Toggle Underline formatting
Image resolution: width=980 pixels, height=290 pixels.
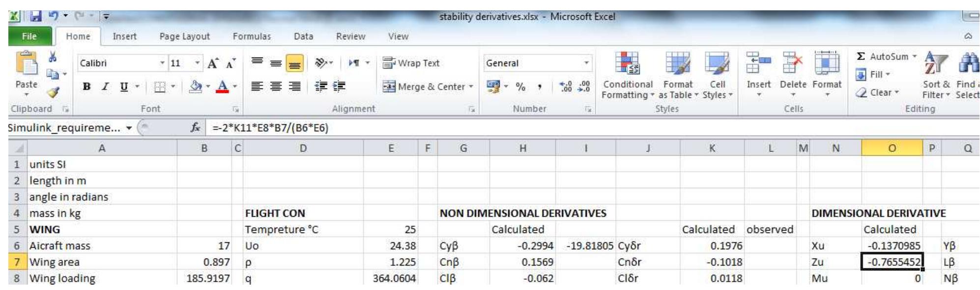pos(124,87)
